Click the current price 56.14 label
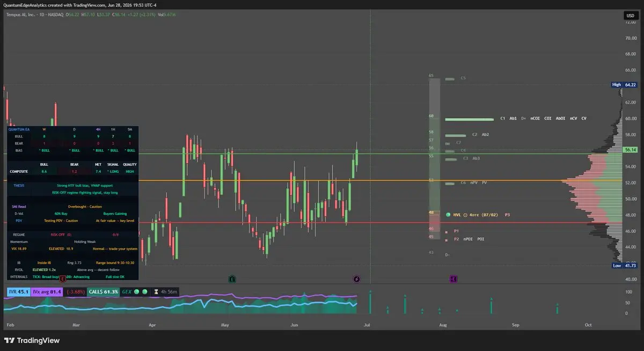 (x=630, y=150)
